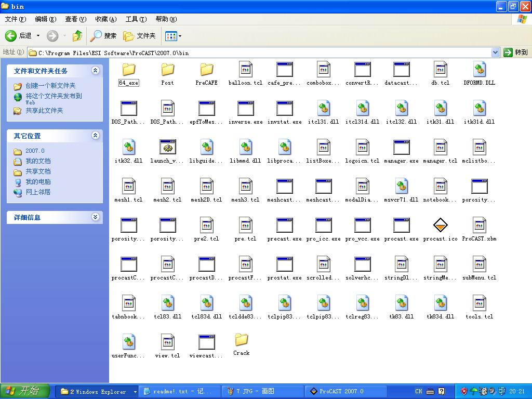
Task: Select the Crack folder
Action: point(241,345)
